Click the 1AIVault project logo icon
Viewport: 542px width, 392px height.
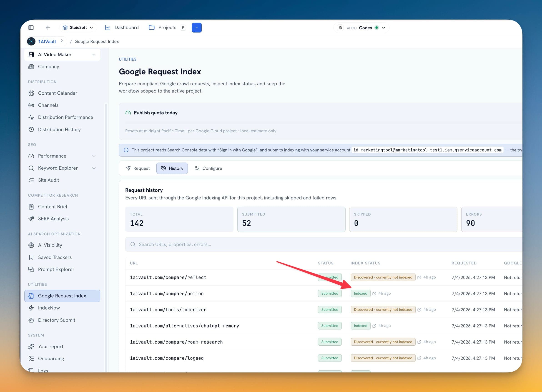pyautogui.click(x=31, y=41)
